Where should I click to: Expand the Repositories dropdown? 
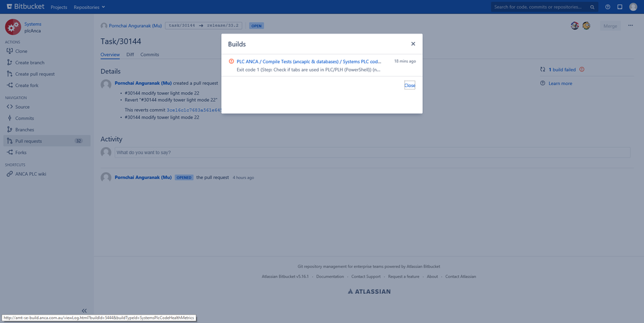pos(89,7)
